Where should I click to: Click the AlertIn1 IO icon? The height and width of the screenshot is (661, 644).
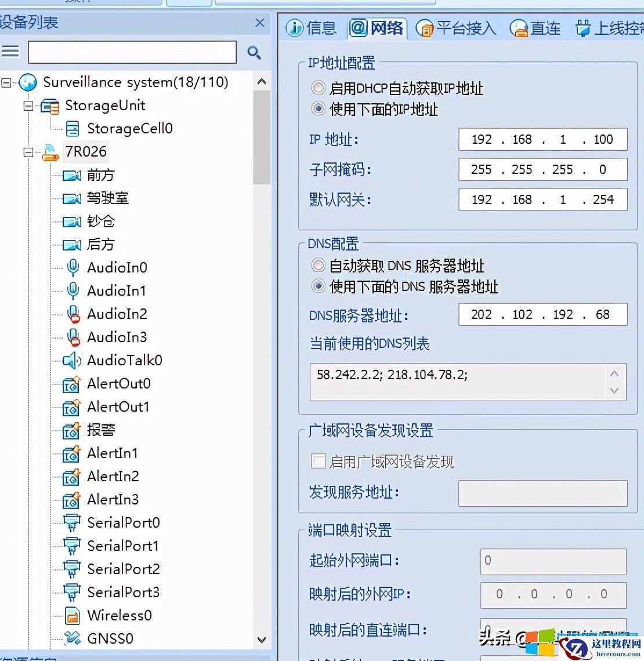[71, 453]
